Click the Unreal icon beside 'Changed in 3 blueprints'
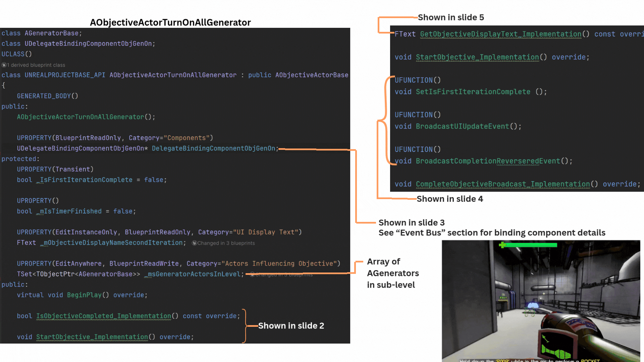644x362 pixels. 194,243
